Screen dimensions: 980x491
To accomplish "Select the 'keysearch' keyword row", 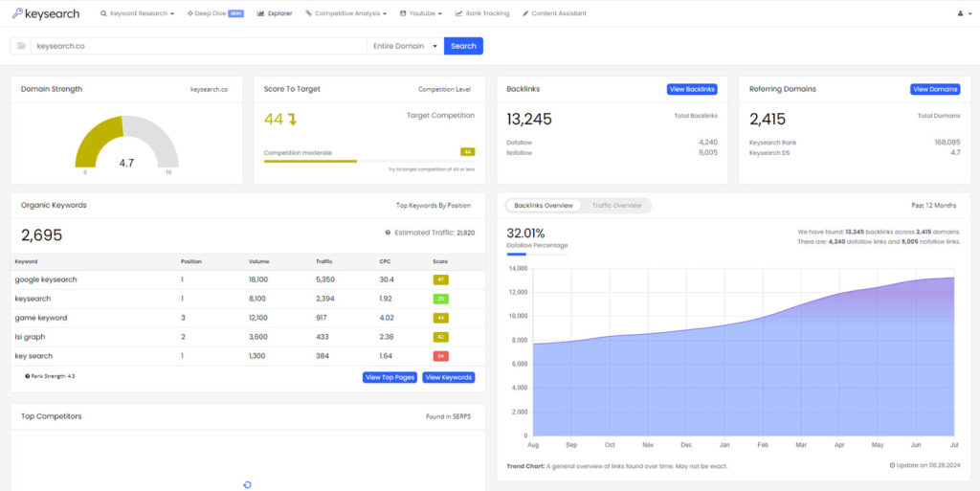I will (248, 299).
